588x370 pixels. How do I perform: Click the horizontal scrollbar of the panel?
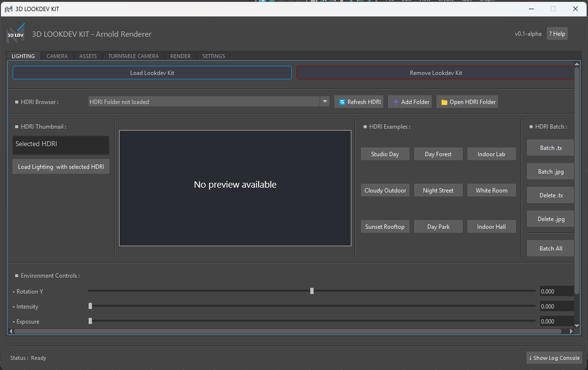tap(288, 331)
